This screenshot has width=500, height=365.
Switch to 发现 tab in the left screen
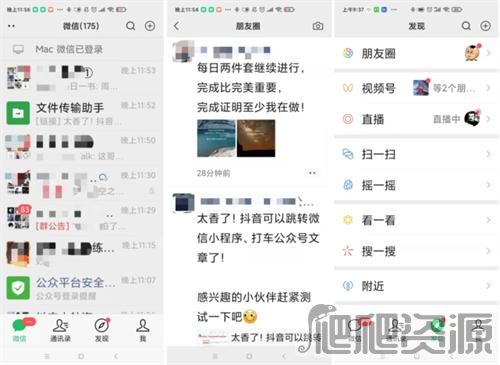[102, 331]
